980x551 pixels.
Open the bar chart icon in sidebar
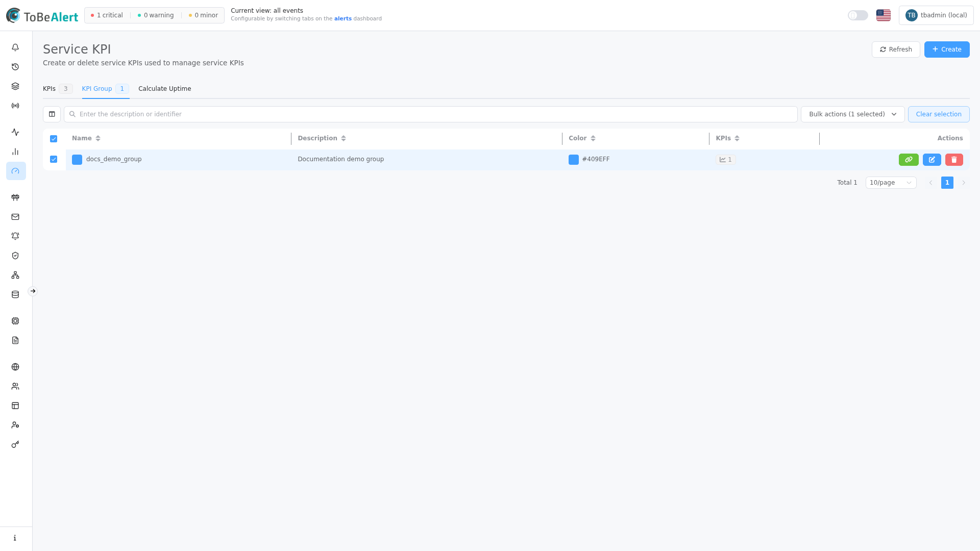[x=15, y=152]
